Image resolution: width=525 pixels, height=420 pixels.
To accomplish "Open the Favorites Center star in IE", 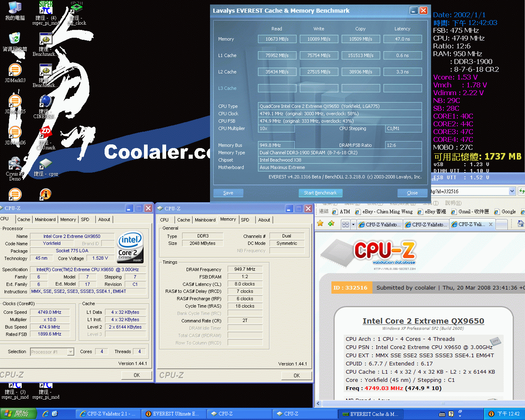I will coord(320,224).
